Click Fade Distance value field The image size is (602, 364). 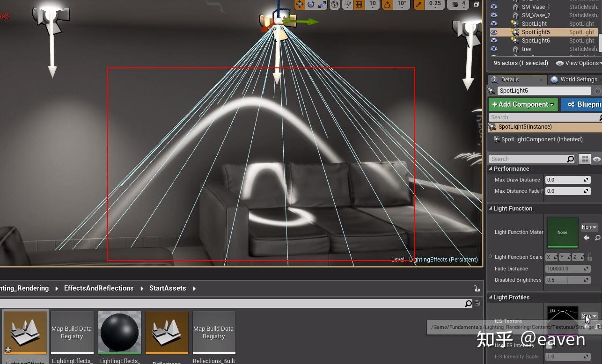tap(568, 269)
